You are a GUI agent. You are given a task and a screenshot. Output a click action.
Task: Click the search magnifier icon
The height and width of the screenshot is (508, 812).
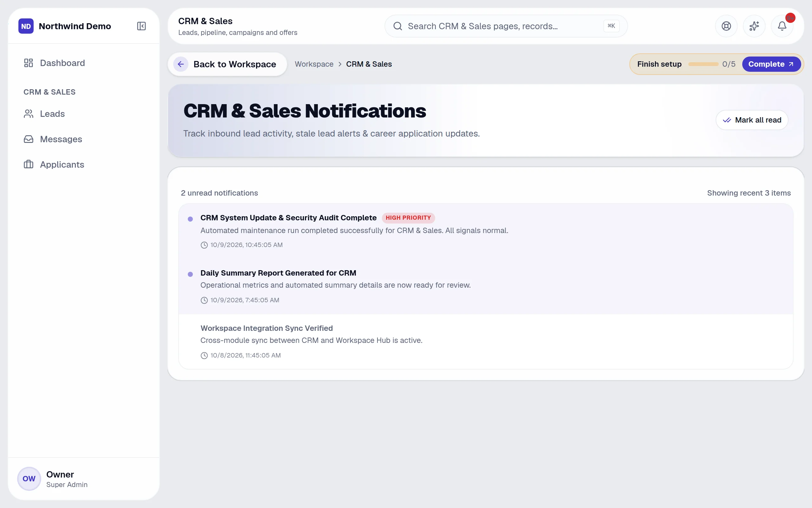(x=398, y=26)
